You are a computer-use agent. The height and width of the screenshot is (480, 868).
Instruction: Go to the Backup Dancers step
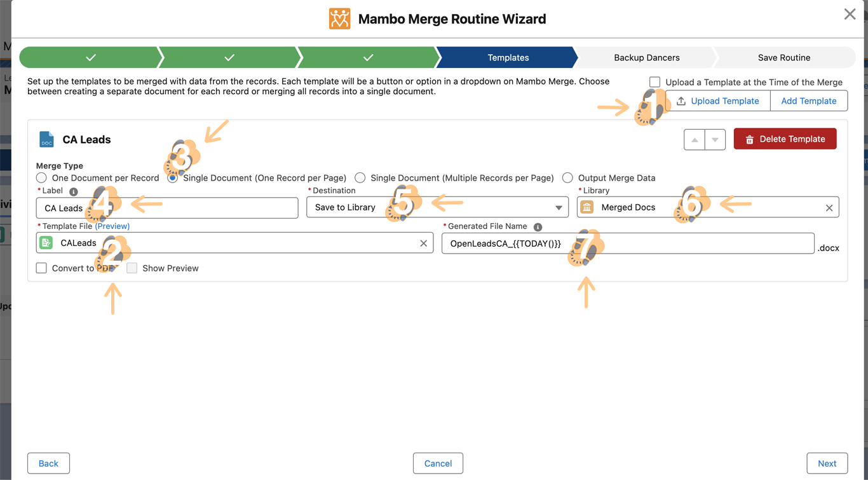click(x=646, y=58)
